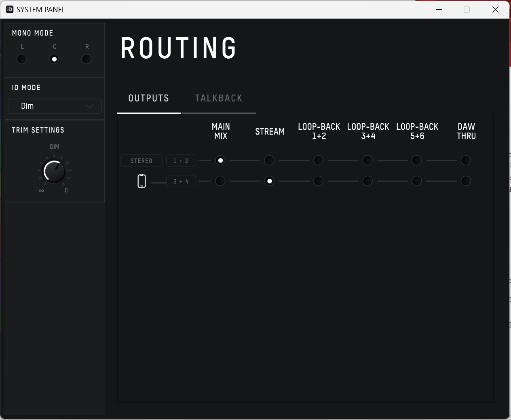Viewport: 511px width, 420px height.
Task: Click the phone icon beside 3 + 4
Action: [141, 181]
